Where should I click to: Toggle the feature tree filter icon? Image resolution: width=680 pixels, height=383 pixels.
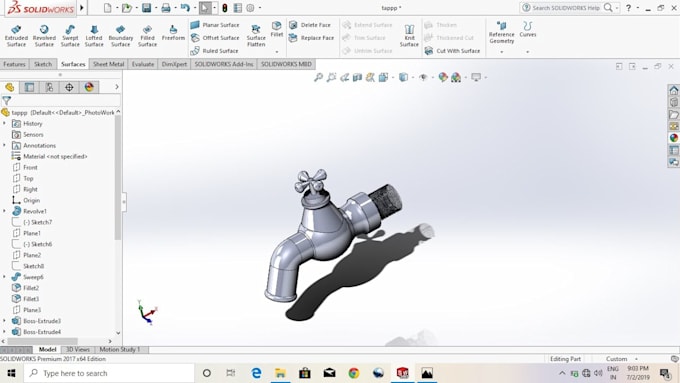click(7, 101)
